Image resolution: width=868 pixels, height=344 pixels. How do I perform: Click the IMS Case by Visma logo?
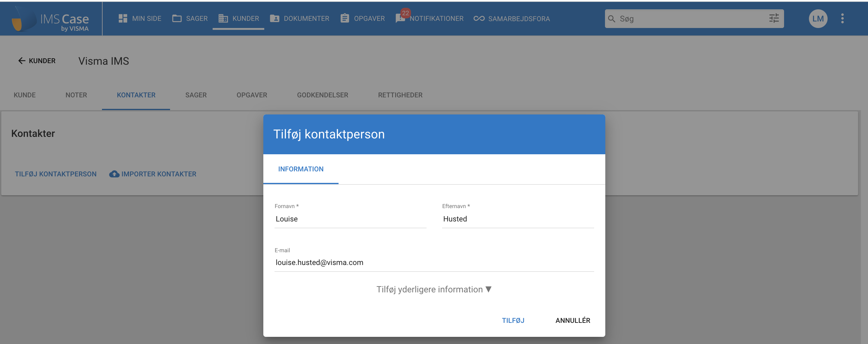(51, 19)
